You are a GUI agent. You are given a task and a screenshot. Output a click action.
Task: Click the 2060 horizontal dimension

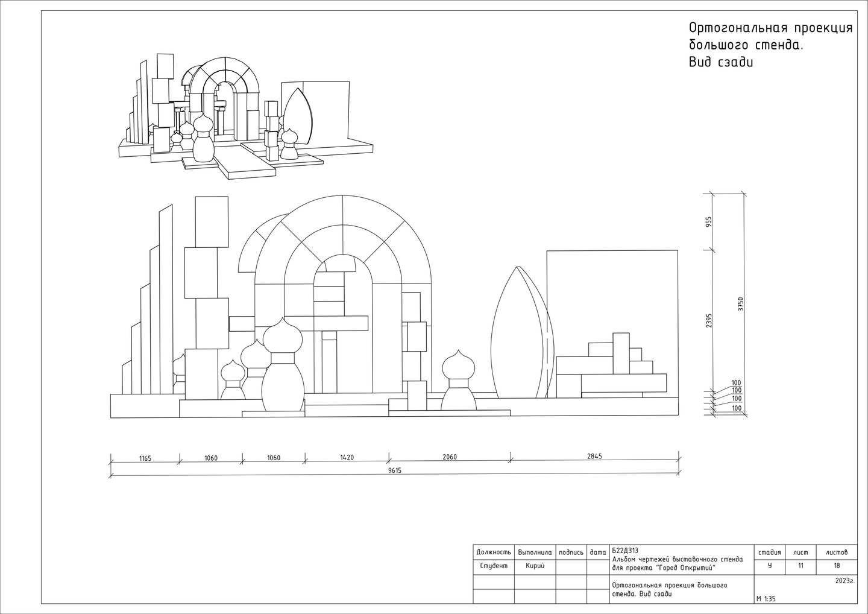pyautogui.click(x=450, y=457)
